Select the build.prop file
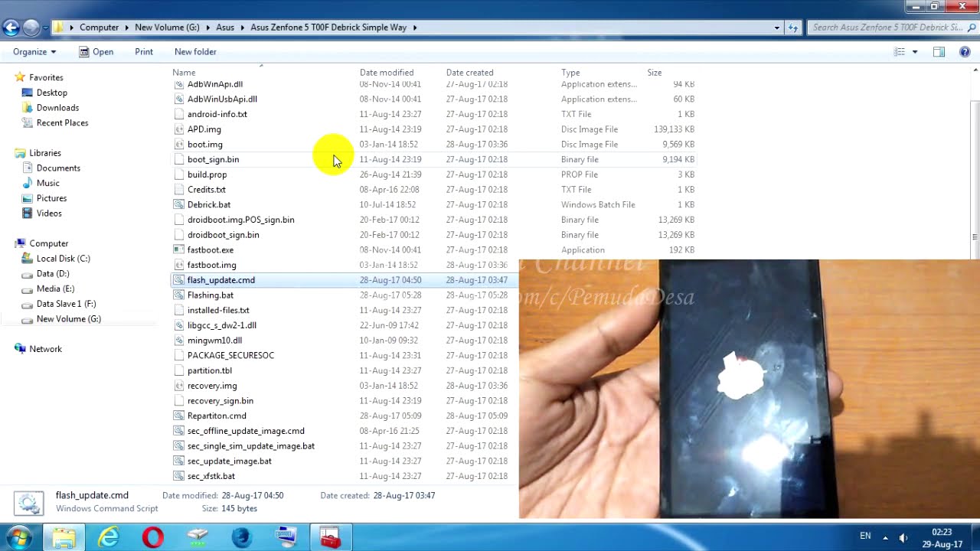980x551 pixels. tap(207, 174)
